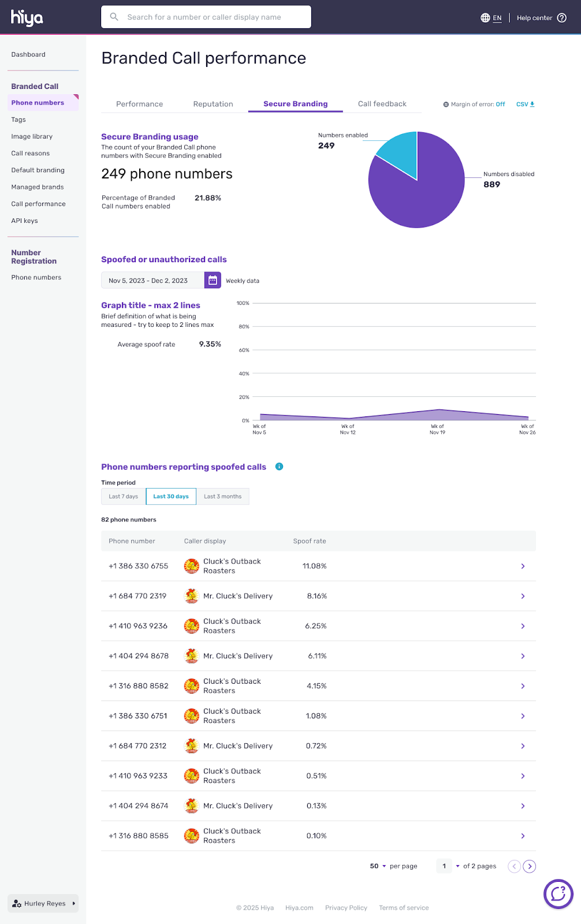
Task: Go to previous page arrow
Action: 514,866
